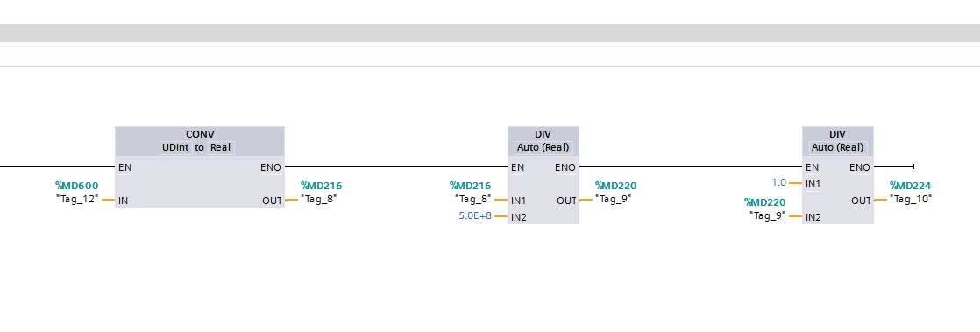Select the middle DIV block title

click(543, 134)
